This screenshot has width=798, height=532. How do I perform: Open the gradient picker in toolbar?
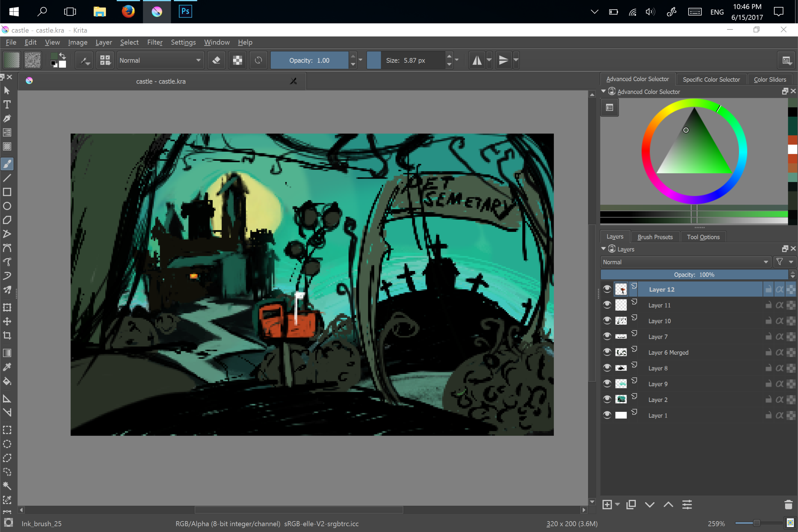tap(11, 60)
